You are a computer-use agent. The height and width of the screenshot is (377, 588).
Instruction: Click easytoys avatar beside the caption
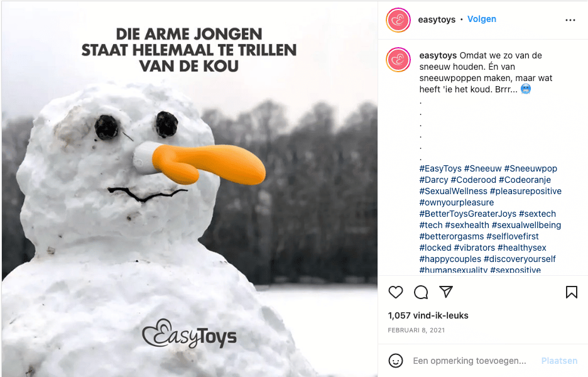tap(398, 60)
